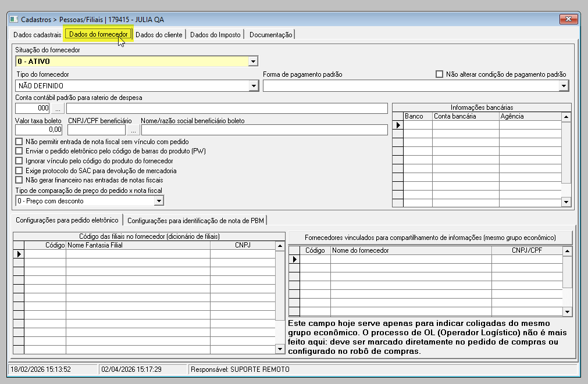The height and width of the screenshot is (384, 588).
Task: Enable Não permitir entrada de nota fiscal sem vínculo
Action: [19, 142]
